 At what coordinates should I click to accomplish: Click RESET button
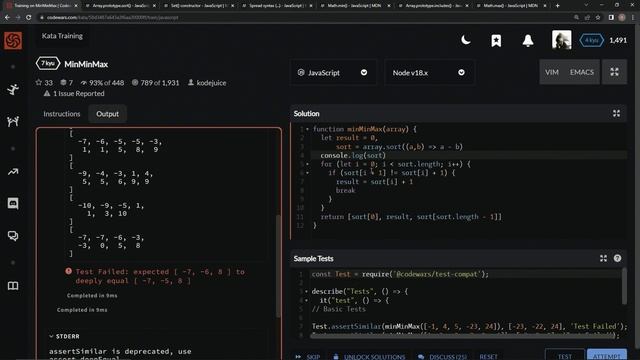(488, 356)
